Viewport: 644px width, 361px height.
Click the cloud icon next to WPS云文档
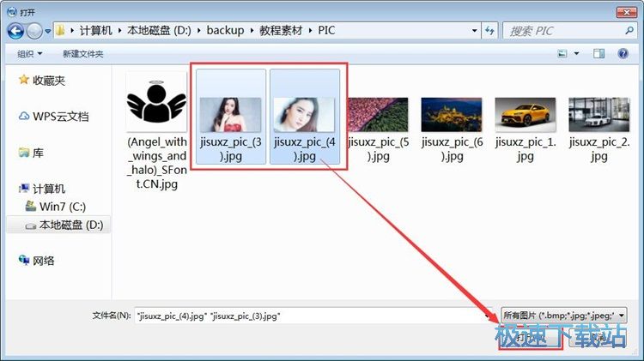click(24, 117)
